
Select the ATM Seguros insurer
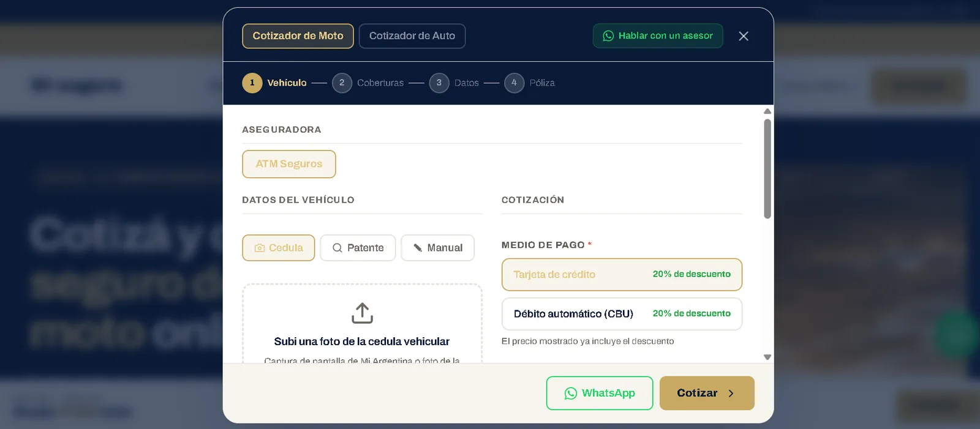(289, 164)
